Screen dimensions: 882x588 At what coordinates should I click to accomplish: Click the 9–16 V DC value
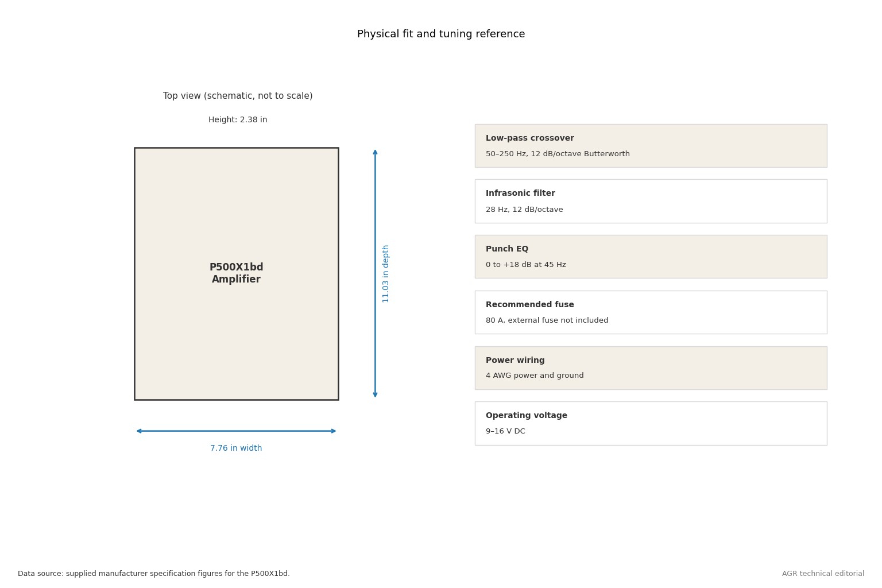click(x=505, y=431)
